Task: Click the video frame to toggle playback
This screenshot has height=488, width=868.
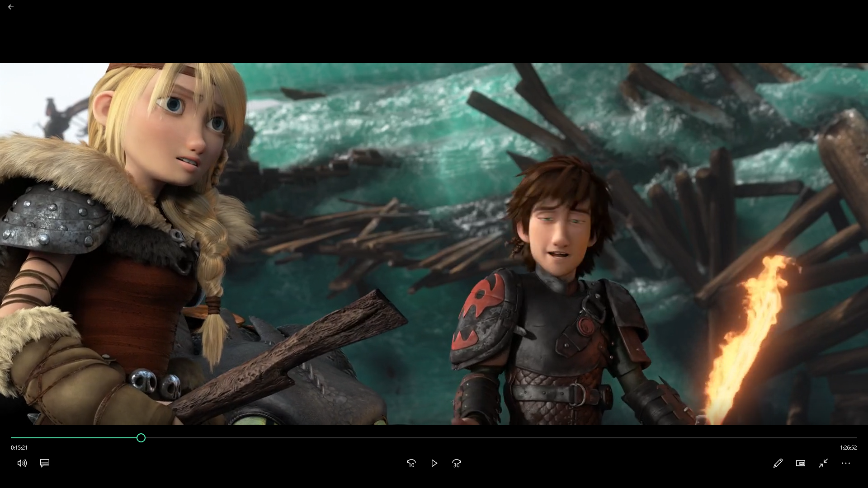Action: 434,244
